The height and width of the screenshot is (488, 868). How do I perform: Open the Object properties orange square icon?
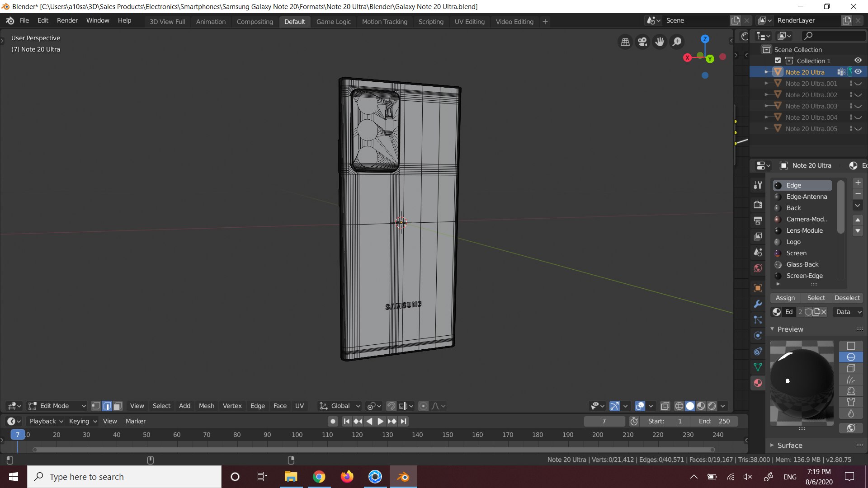point(758,288)
